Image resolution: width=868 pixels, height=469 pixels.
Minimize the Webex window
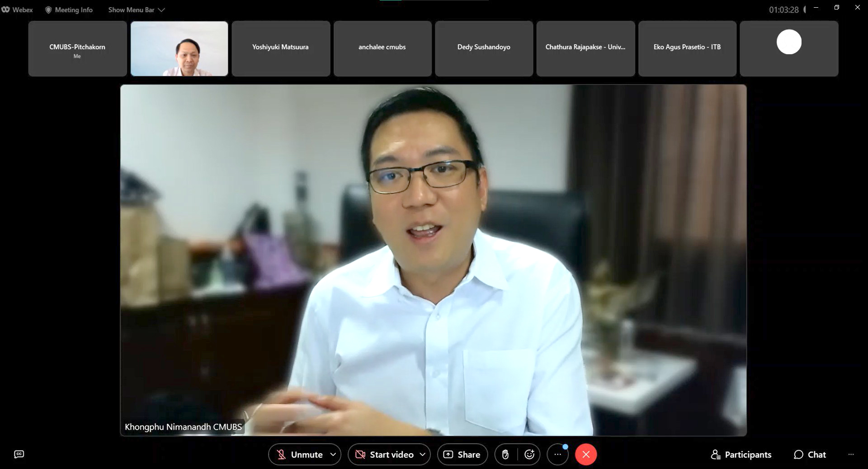tap(816, 7)
